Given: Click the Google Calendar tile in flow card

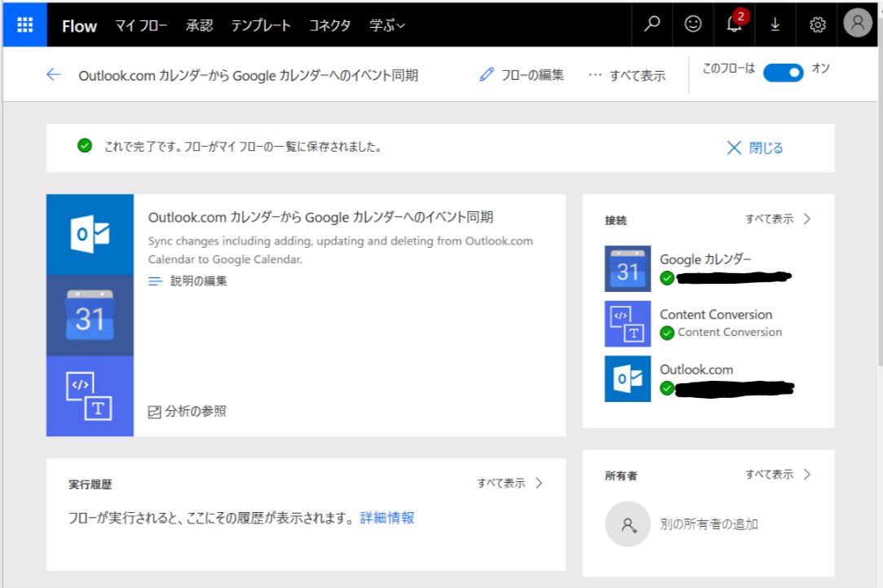Looking at the screenshot, I should click(x=91, y=316).
